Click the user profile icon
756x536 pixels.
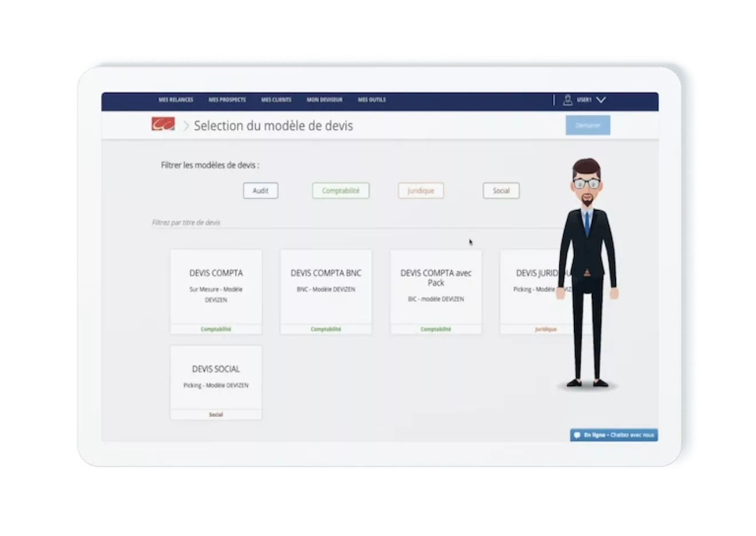(x=568, y=100)
